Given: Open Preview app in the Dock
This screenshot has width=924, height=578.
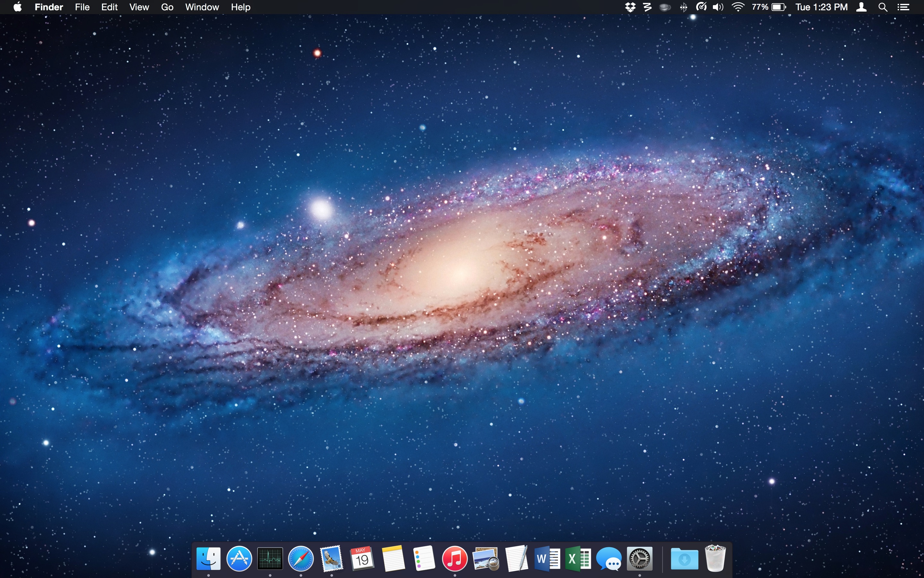Looking at the screenshot, I should pyautogui.click(x=486, y=558).
